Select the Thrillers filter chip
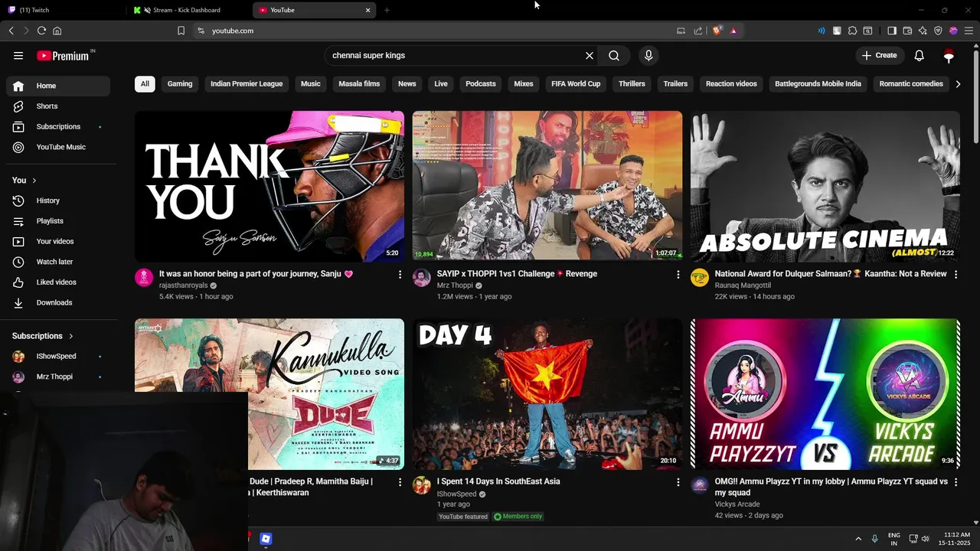The image size is (980, 551). (x=632, y=84)
